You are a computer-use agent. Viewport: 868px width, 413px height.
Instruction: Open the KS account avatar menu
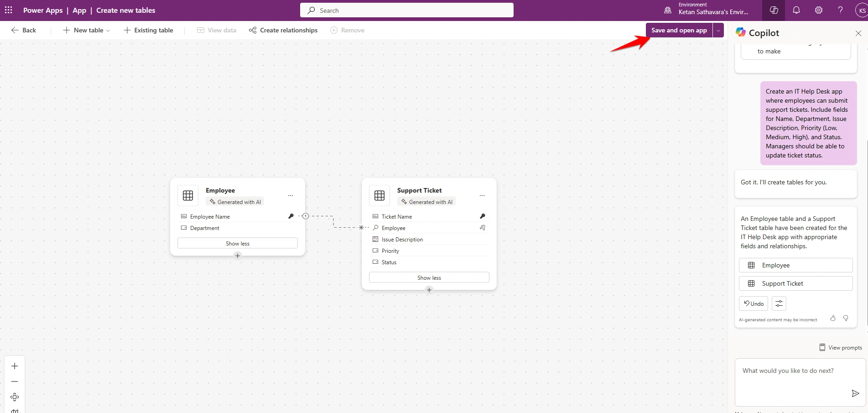tap(862, 10)
